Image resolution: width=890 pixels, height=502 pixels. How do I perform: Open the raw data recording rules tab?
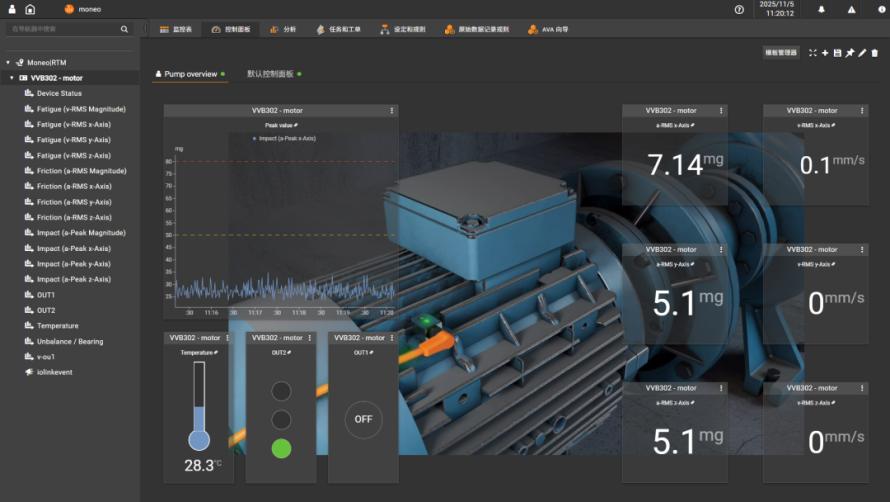477,30
